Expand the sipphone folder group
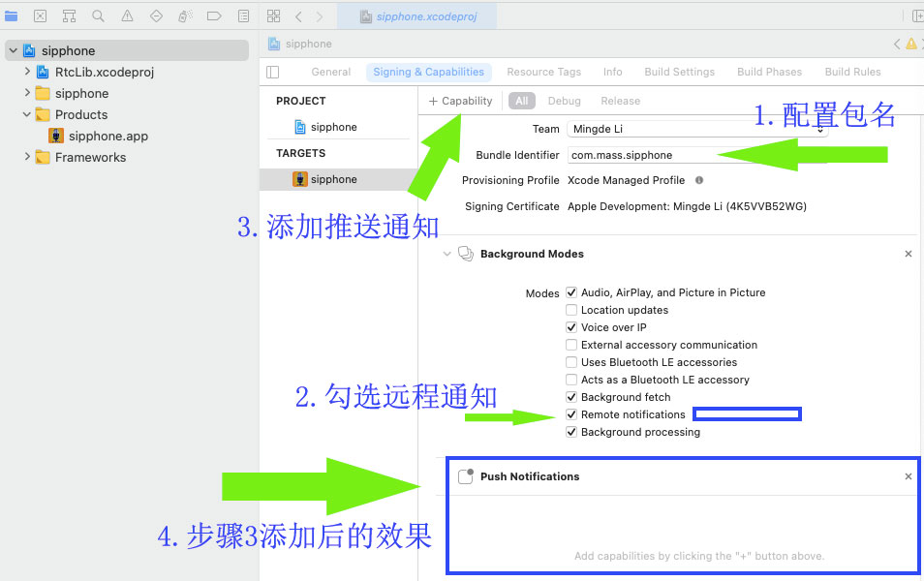 [27, 93]
